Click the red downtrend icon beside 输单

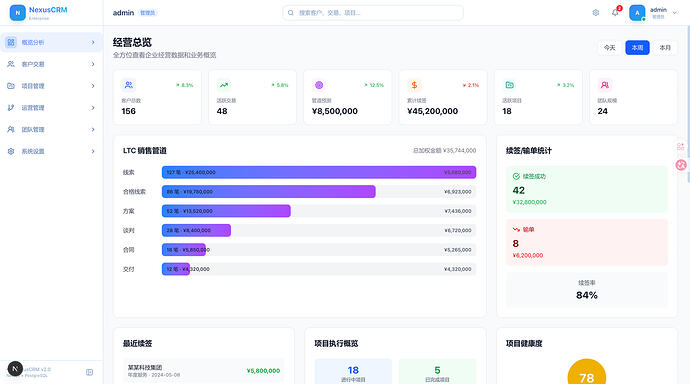[x=516, y=230]
